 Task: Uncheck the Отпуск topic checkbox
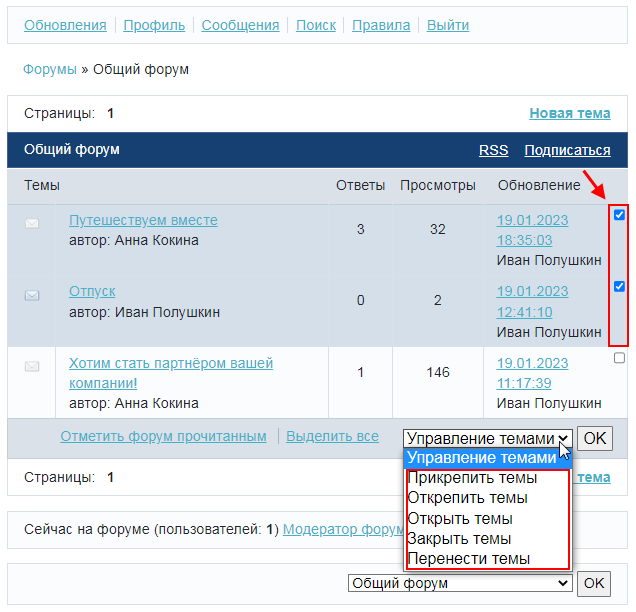tap(619, 286)
